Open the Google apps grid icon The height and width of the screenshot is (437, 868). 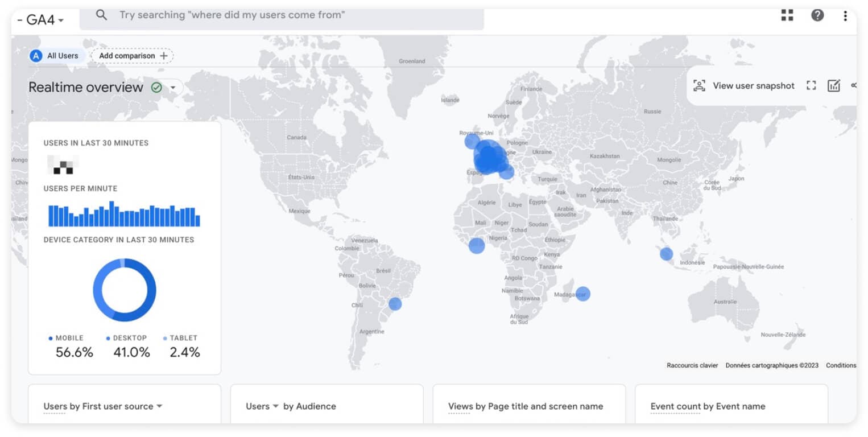(x=787, y=15)
